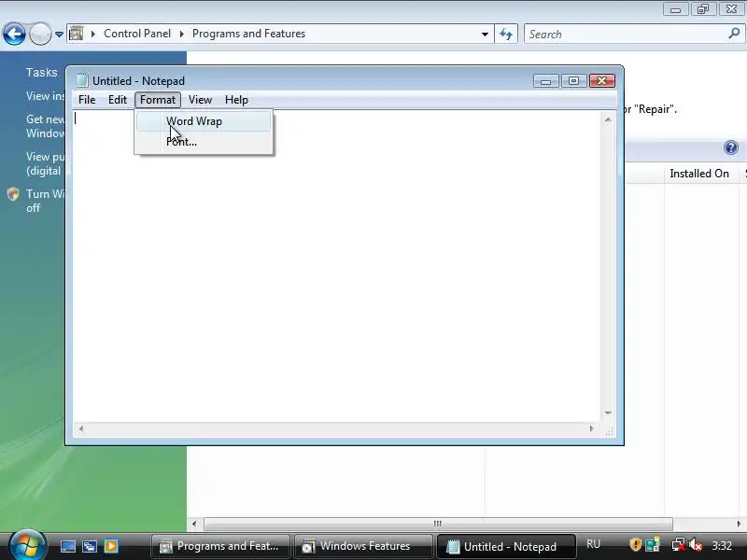Maximize the Notepad window
This screenshot has width=747, height=560.
pos(573,81)
